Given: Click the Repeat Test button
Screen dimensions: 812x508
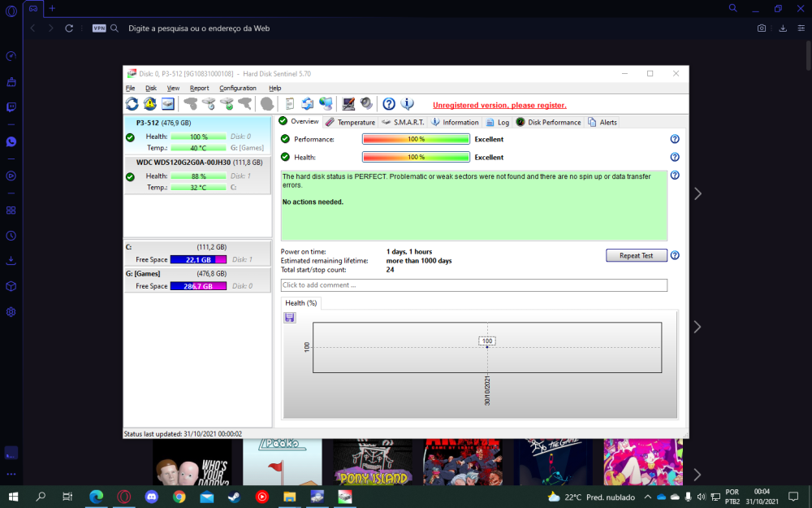Looking at the screenshot, I should pos(636,255).
